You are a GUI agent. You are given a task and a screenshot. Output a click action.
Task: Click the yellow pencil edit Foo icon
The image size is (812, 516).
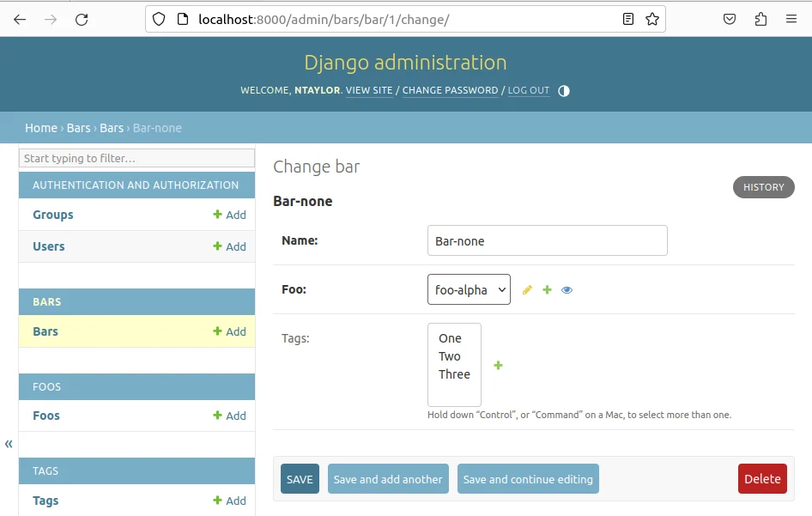click(x=527, y=290)
